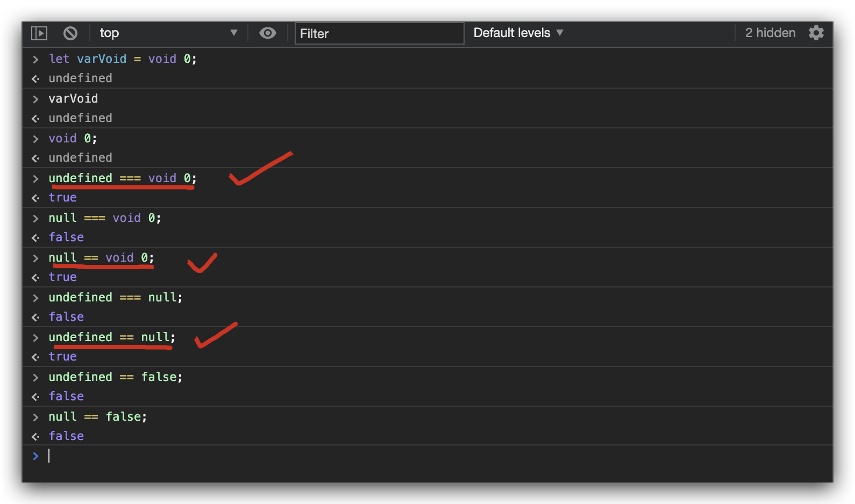Select the 'varVoid' input line
Viewport: 855px width, 504px height.
73,99
